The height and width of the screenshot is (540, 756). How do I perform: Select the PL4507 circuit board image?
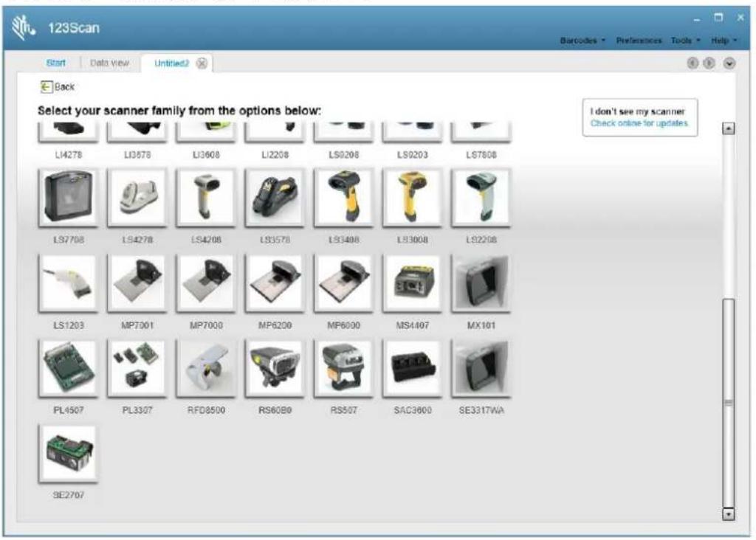point(69,369)
